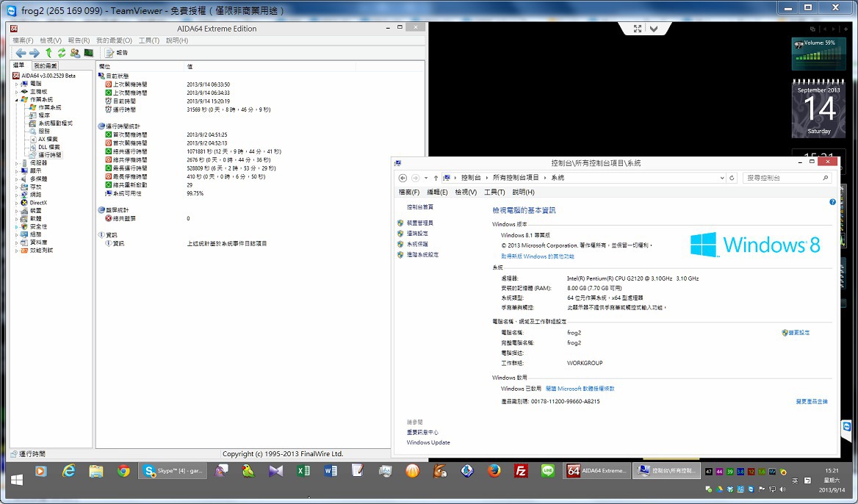Open Control Panel's recent locations dropdown arrow
The width and height of the screenshot is (858, 504).
pos(426,178)
